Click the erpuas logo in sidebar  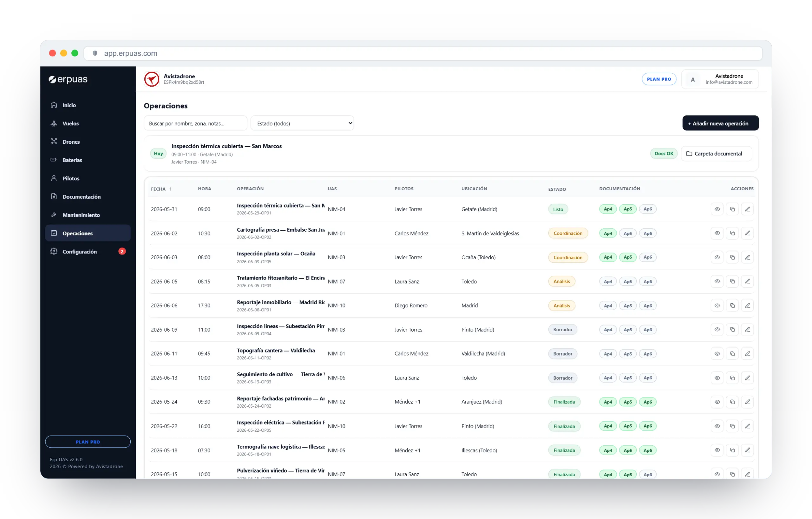tap(68, 79)
